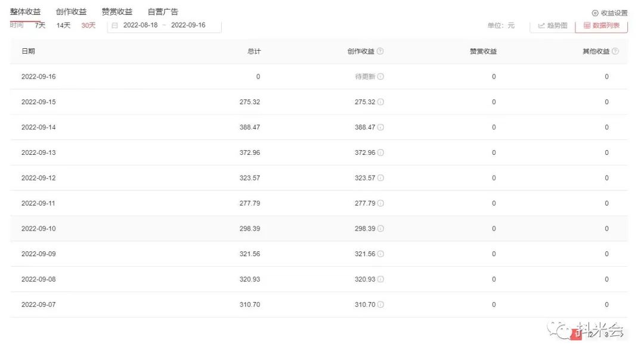Click the info icon next to 待更新
This screenshot has height=358, width=644.
point(382,76)
